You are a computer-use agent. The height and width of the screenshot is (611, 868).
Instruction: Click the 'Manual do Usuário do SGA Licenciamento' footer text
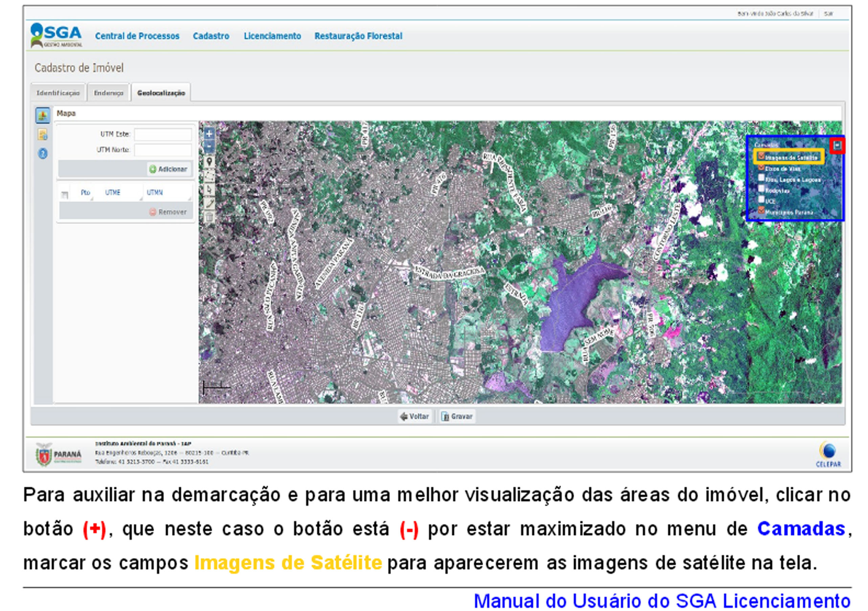[x=662, y=601]
